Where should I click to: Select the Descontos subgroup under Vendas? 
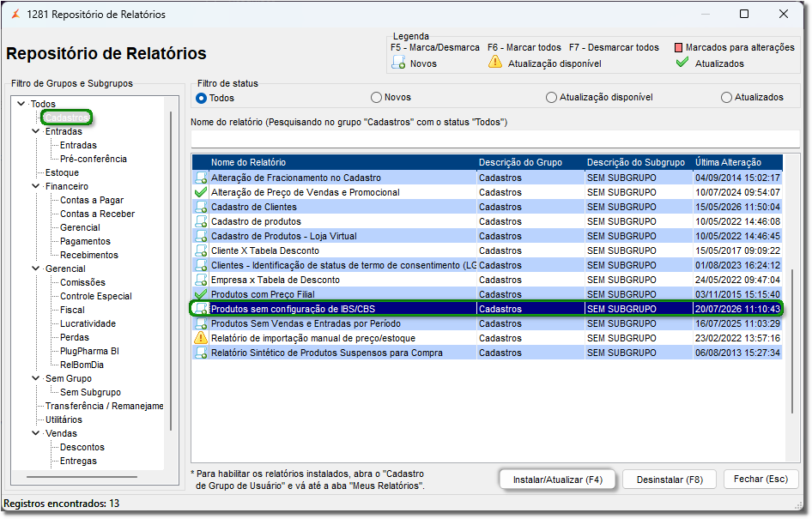pos(82,447)
